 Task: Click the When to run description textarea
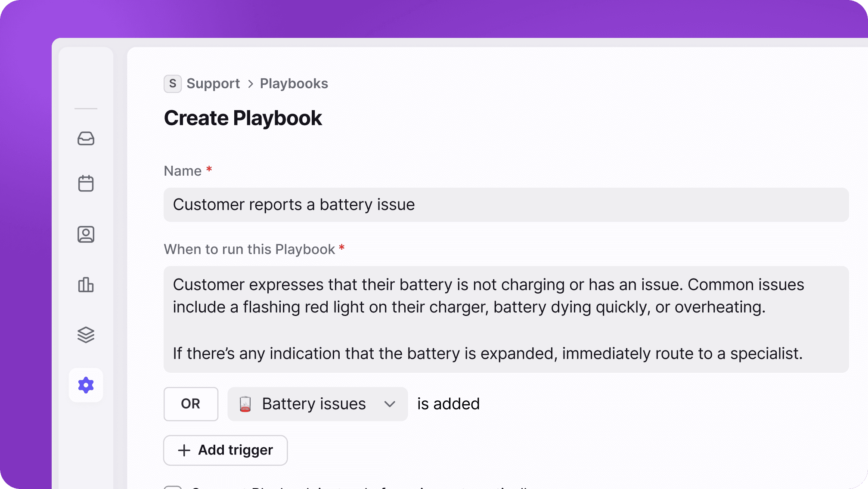point(506,319)
